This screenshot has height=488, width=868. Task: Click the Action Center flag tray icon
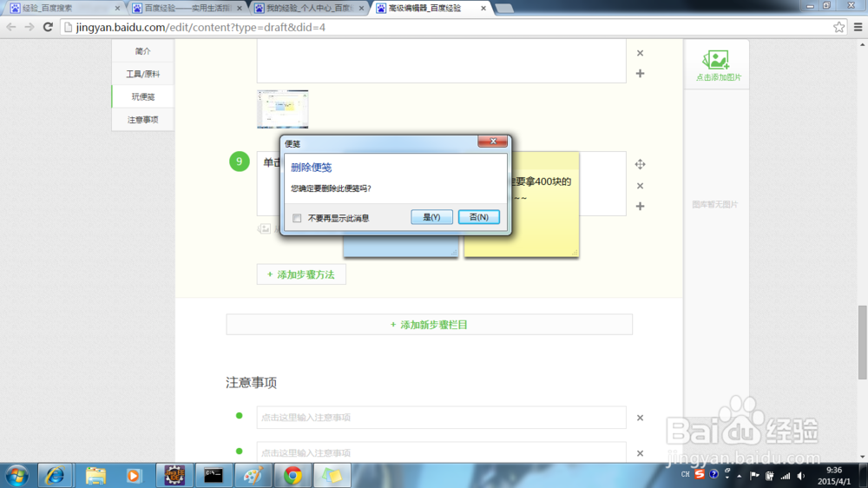pyautogui.click(x=754, y=476)
